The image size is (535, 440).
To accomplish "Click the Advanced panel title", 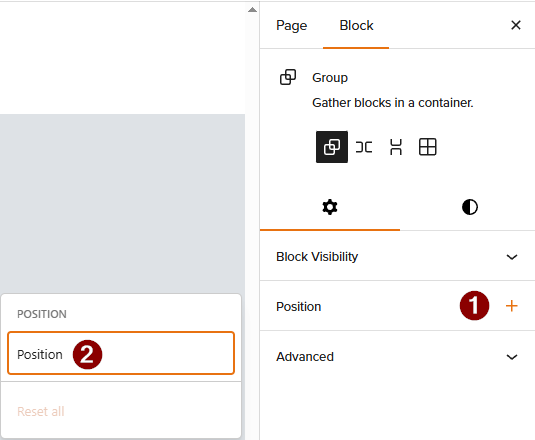I will (x=305, y=357).
